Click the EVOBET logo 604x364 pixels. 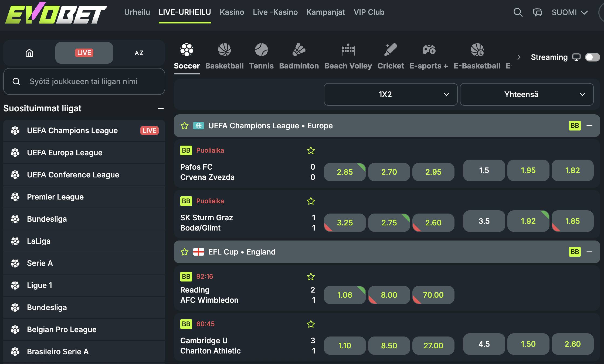point(56,13)
